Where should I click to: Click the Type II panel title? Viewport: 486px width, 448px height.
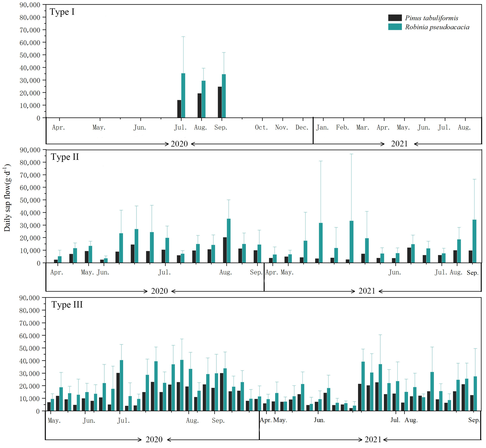(x=65, y=157)
